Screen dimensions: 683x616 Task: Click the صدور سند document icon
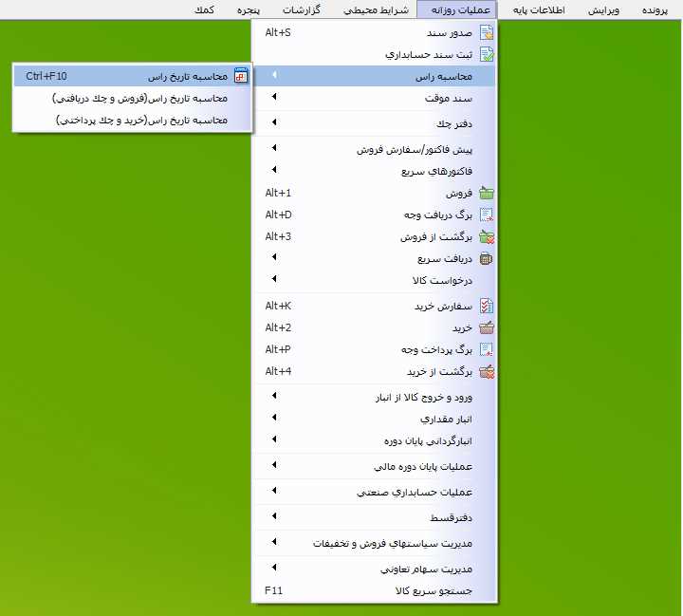coord(487,33)
